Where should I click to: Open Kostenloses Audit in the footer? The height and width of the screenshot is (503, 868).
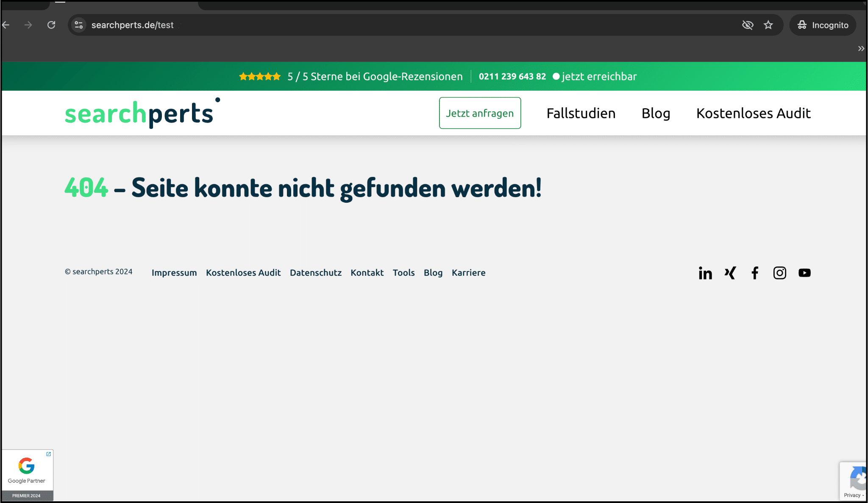pyautogui.click(x=243, y=273)
